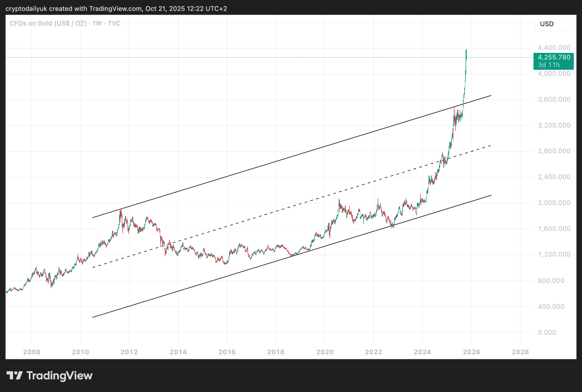This screenshot has height=392, width=582.
Task: Click the 2020 label on time axis
Action: (x=325, y=352)
